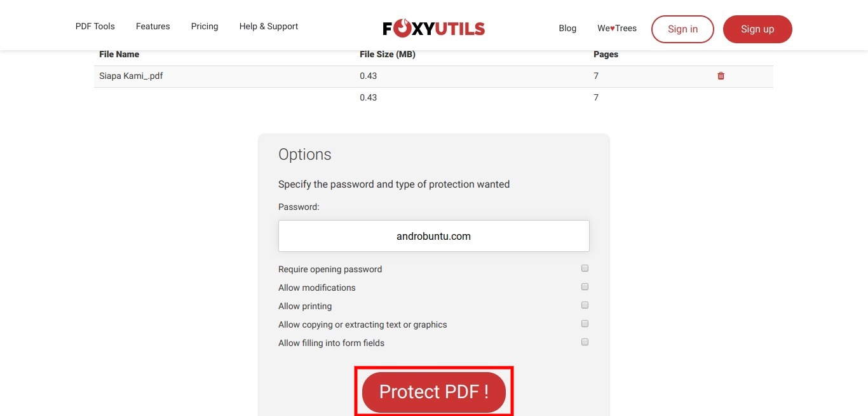Viewport: 868px width, 416px height.
Task: Click the FoxyUtils logo
Action: pyautogui.click(x=433, y=27)
